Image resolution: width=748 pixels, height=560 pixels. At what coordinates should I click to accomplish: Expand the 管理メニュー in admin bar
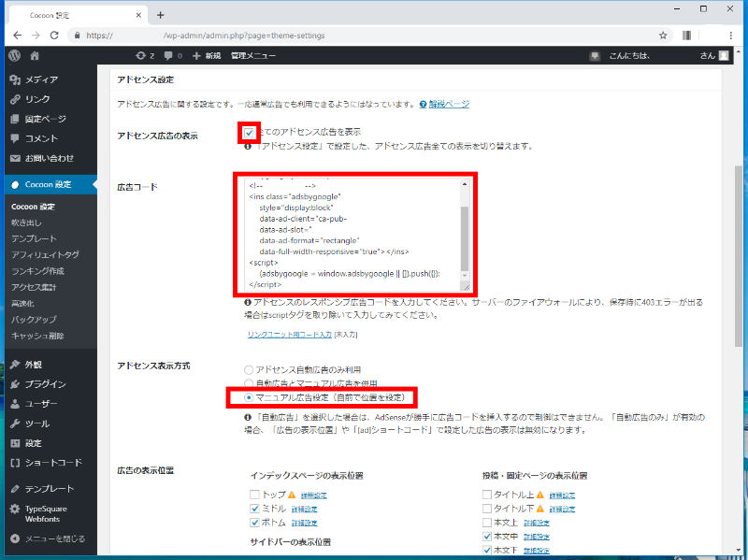tap(252, 56)
